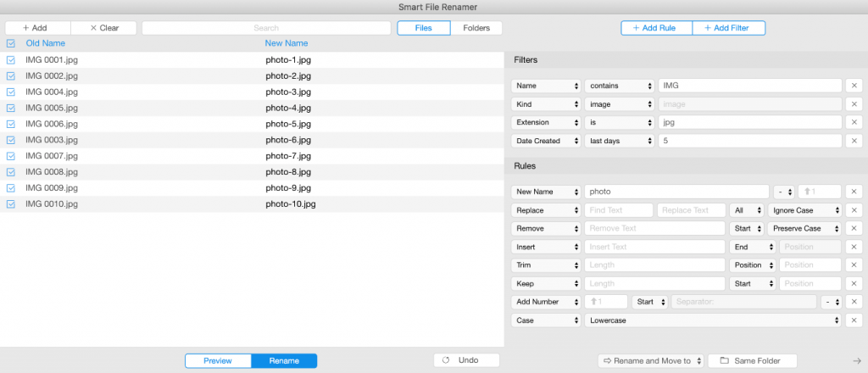The image size is (868, 373).
Task: Remove the Case Lowercase rule
Action: [x=854, y=320]
